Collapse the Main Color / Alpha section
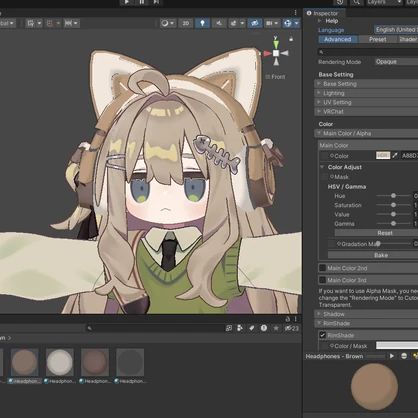Viewport: 418px width, 418px height. point(366,133)
